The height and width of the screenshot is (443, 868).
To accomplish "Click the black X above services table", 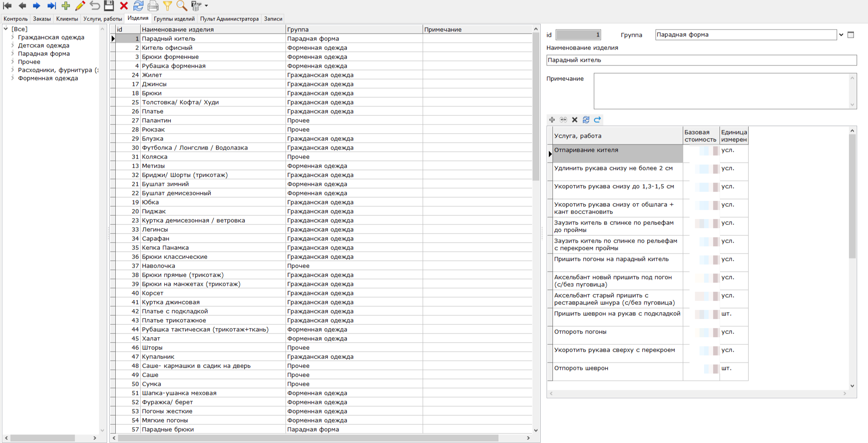I will pos(575,120).
